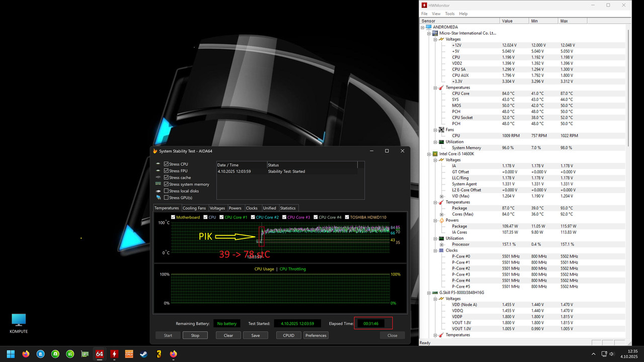Expand the Cores (Max) temperature entry
This screenshot has height=362, width=644.
(x=441, y=214)
